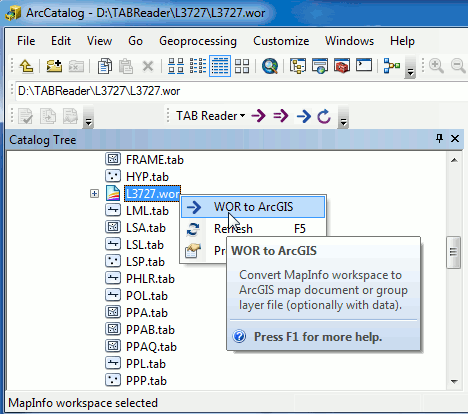
Task: Click the Delete X toolbar icon
Action: (148, 66)
